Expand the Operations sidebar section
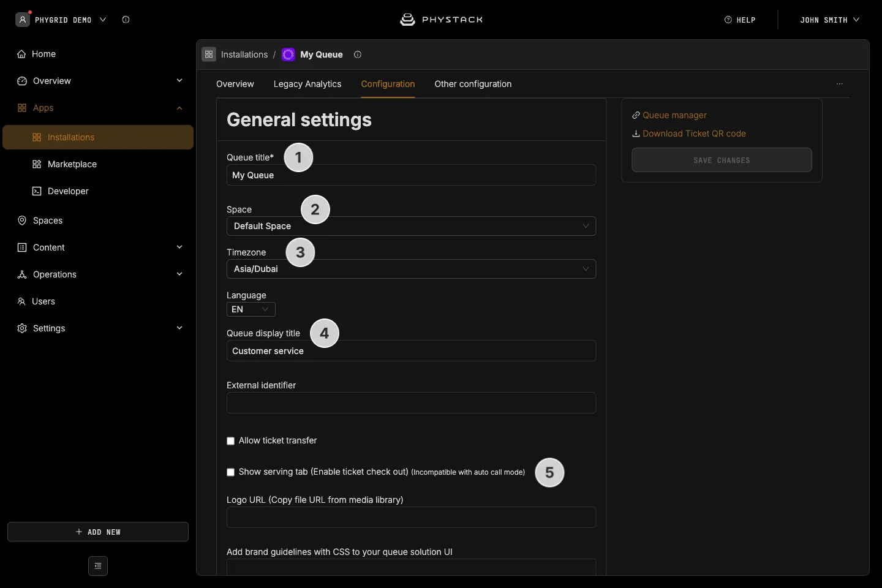The image size is (882, 588). 100,274
